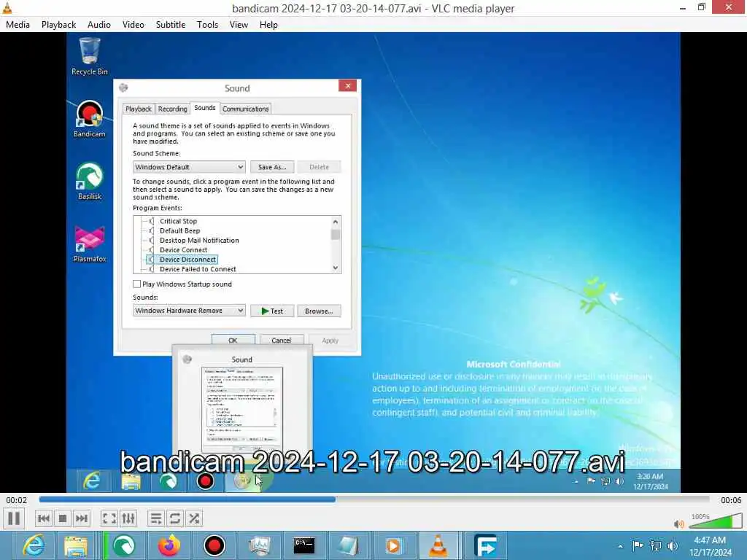This screenshot has height=560, width=747.
Task: Click the Program Events scrollbar down arrow
Action: point(336,268)
